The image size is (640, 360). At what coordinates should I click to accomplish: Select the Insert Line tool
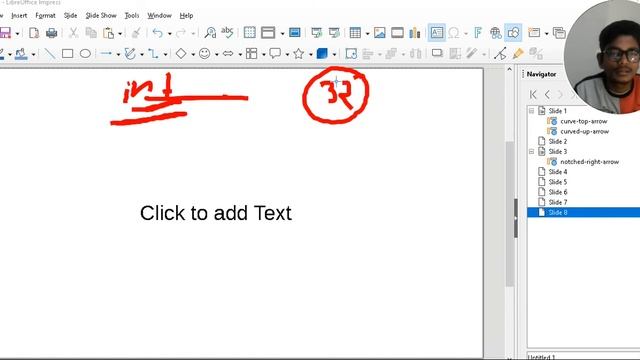49,53
